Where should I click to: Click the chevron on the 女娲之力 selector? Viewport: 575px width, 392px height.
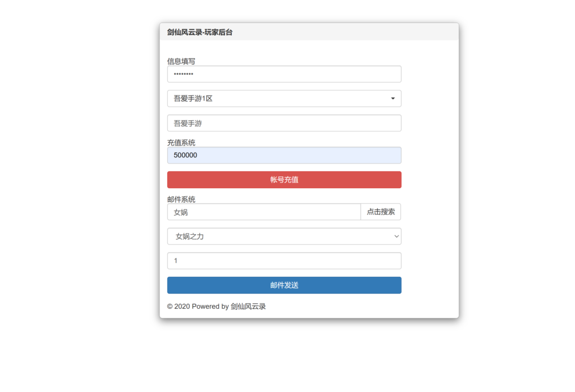pyautogui.click(x=396, y=236)
